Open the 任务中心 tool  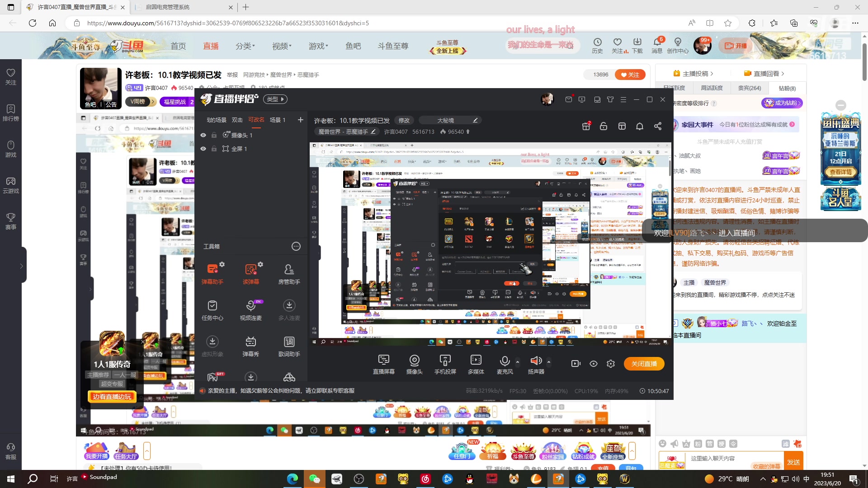[x=212, y=310]
